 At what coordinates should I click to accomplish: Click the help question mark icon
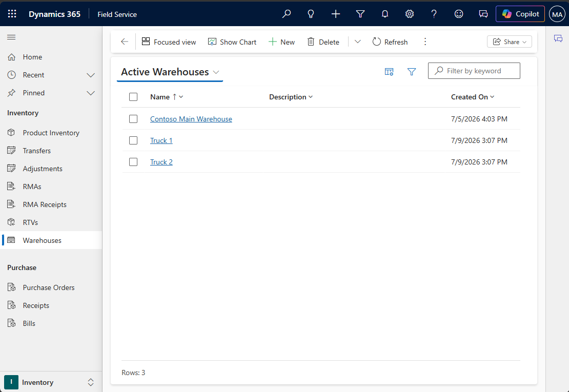[434, 14]
